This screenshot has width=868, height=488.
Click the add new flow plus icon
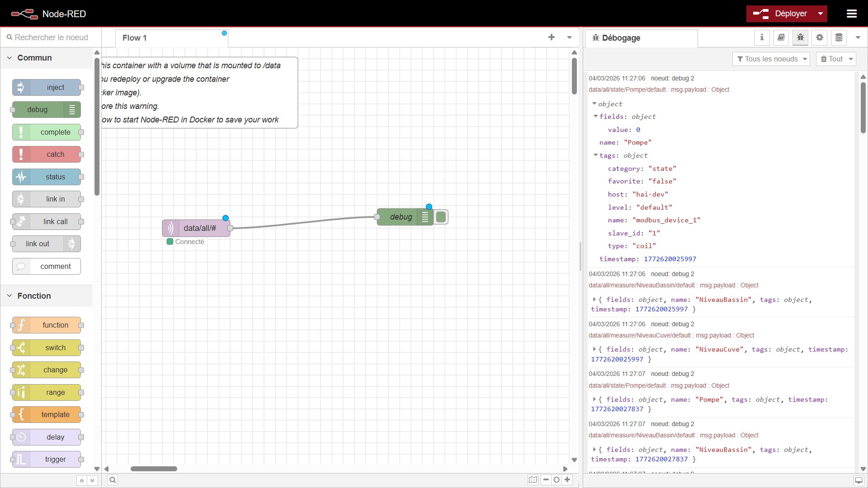click(x=551, y=38)
